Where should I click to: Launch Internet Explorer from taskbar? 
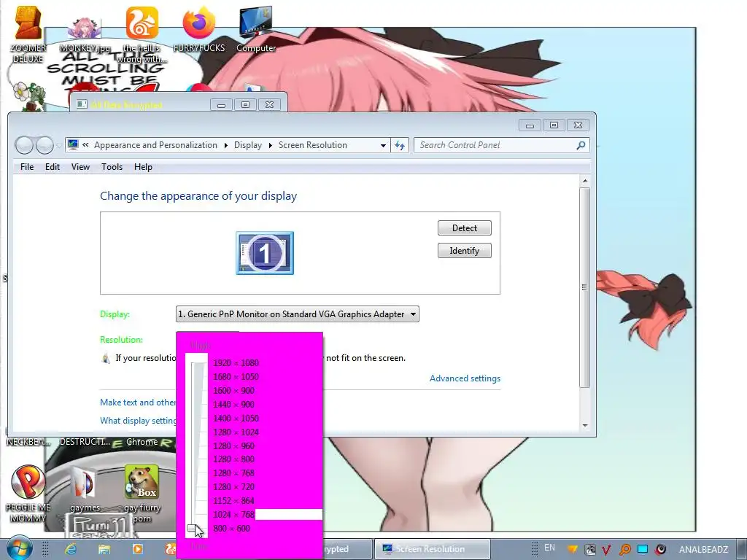click(x=71, y=549)
